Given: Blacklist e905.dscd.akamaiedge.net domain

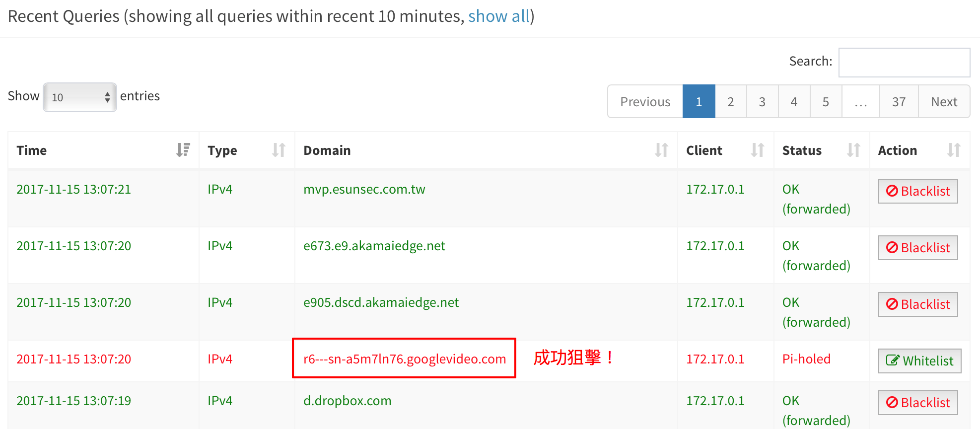Looking at the screenshot, I should tap(918, 304).
